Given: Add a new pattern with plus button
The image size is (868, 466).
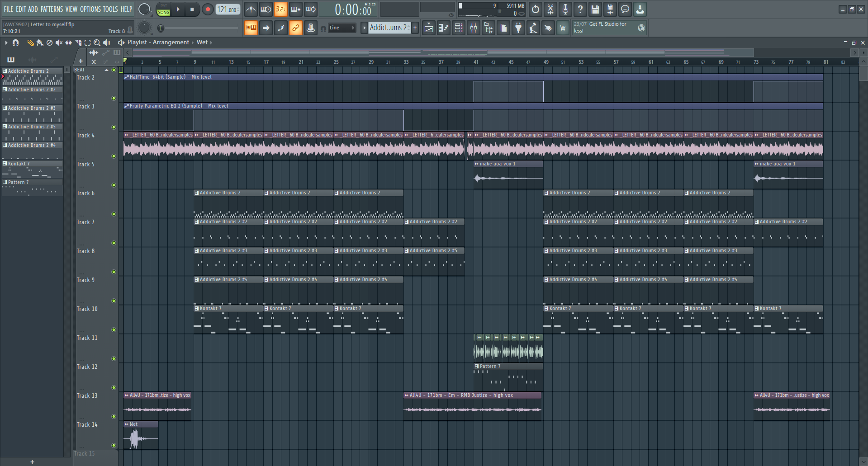Looking at the screenshot, I should pyautogui.click(x=415, y=28).
